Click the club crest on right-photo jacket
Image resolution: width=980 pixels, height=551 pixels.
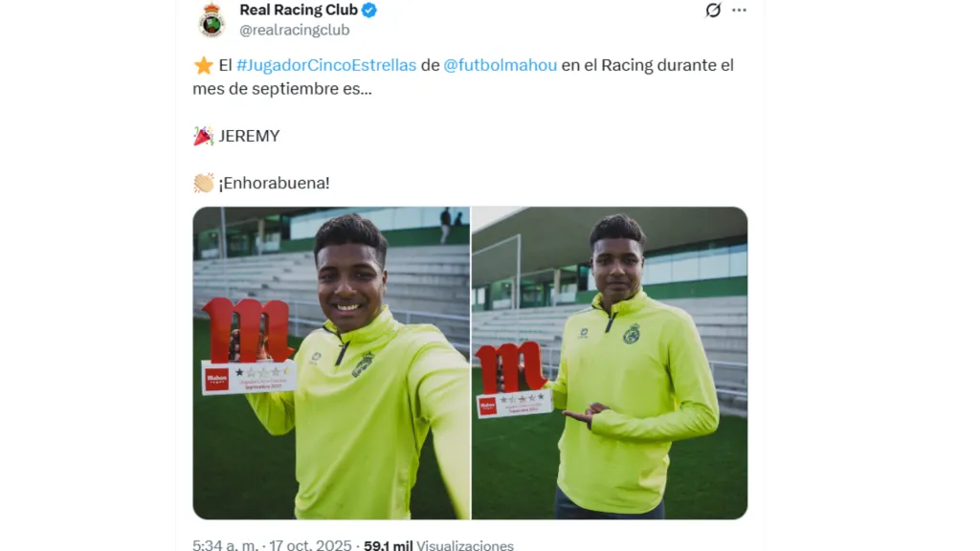pos(632,334)
